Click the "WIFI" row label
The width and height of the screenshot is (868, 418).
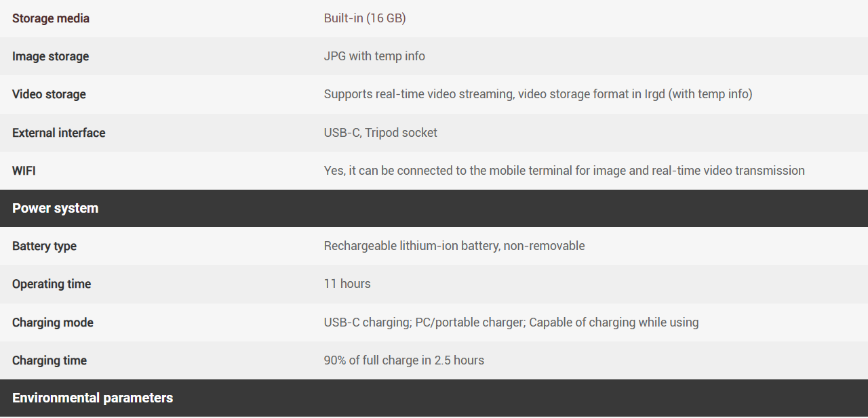(x=24, y=171)
